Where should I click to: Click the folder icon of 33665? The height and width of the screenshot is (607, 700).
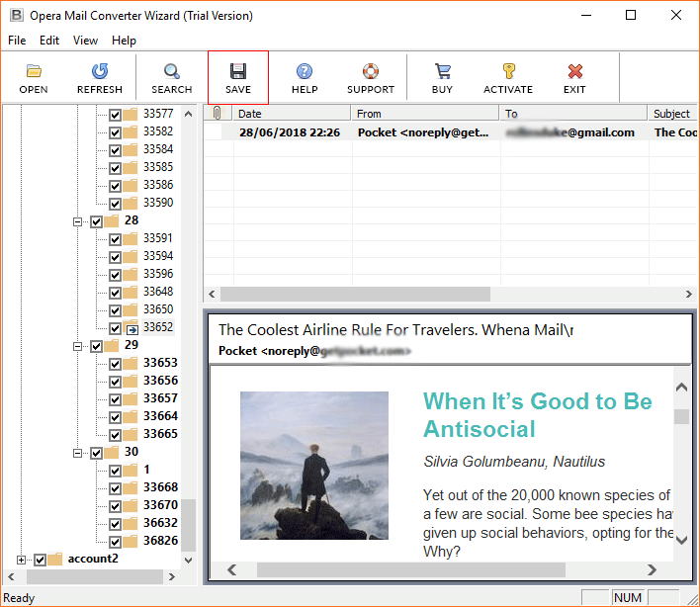(131, 434)
